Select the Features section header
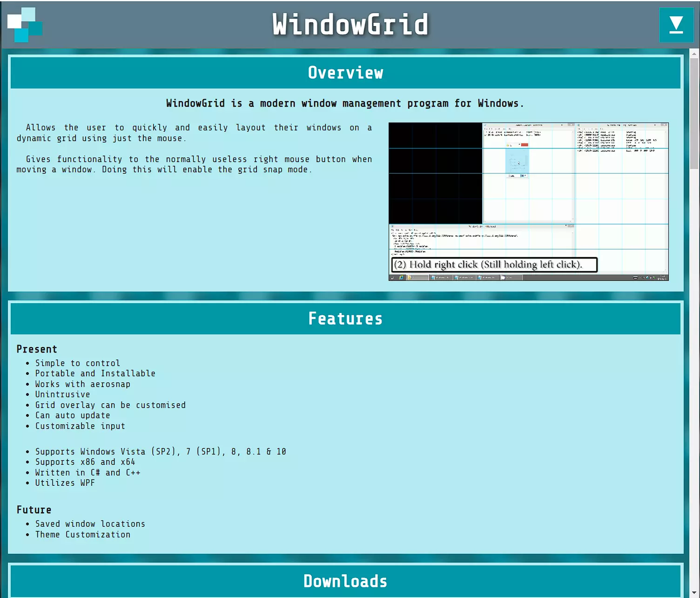Screen dimensions: 700x598 345,319
